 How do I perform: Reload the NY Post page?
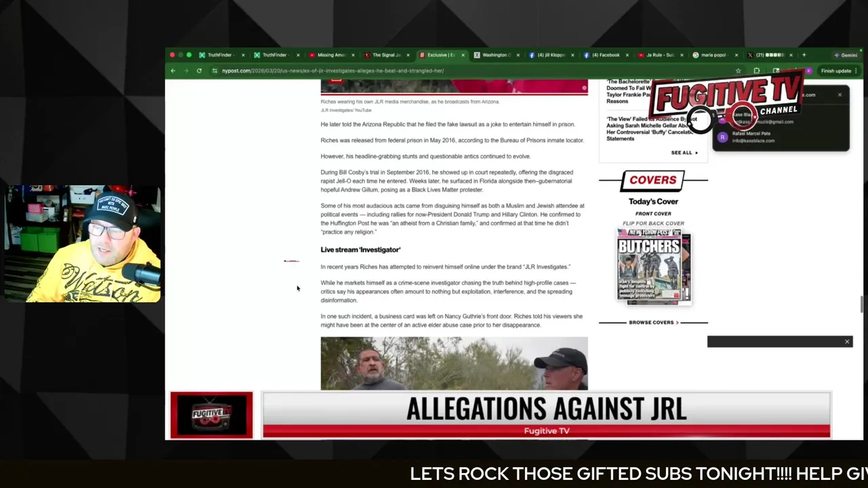pos(199,70)
